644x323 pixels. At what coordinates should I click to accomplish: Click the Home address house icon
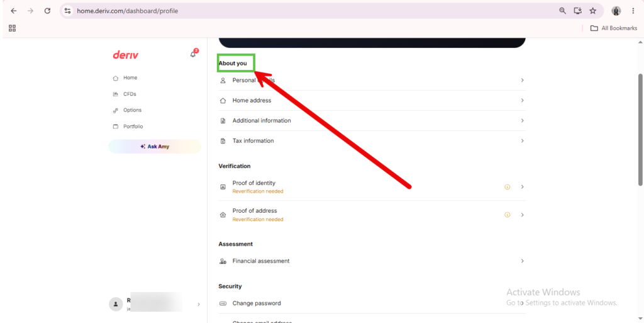223,100
